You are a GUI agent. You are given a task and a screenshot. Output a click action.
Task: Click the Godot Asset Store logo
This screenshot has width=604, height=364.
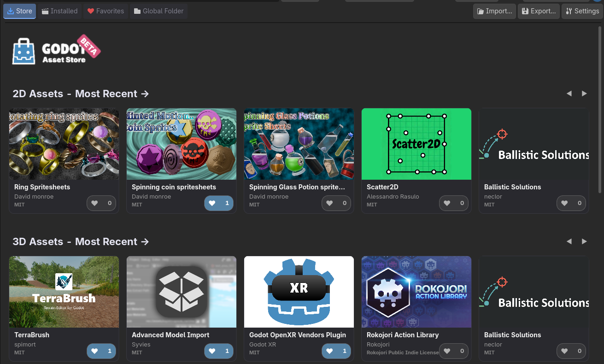(x=56, y=50)
